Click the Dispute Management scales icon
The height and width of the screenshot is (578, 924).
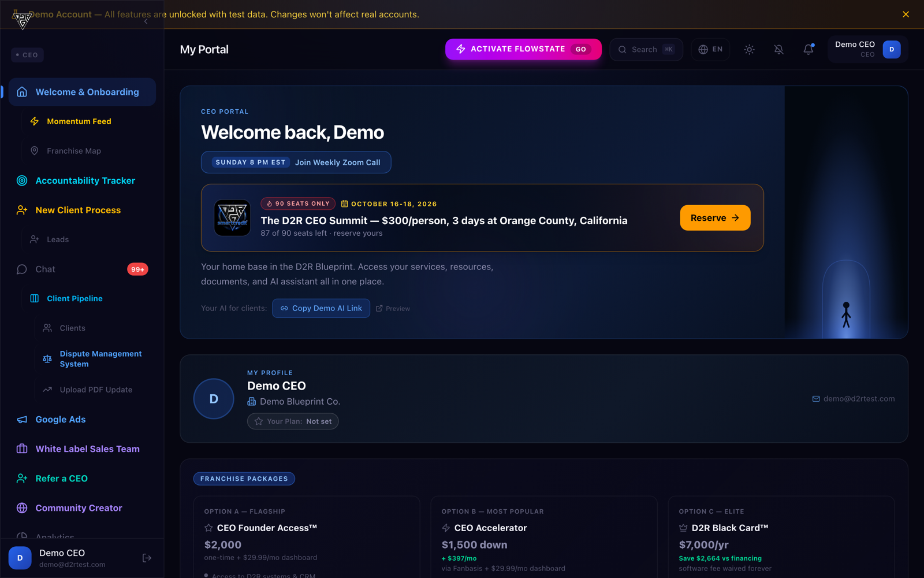pyautogui.click(x=47, y=359)
